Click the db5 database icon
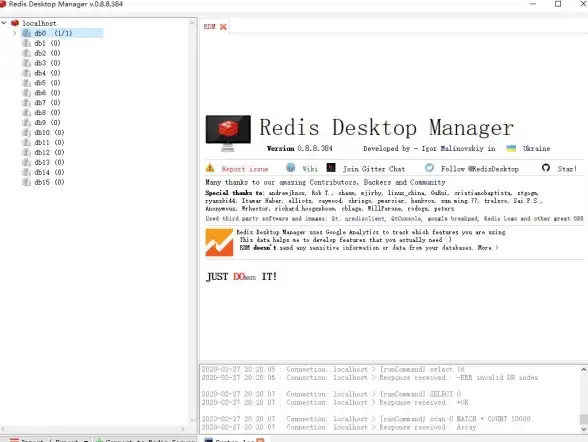588x442 pixels. [27, 83]
